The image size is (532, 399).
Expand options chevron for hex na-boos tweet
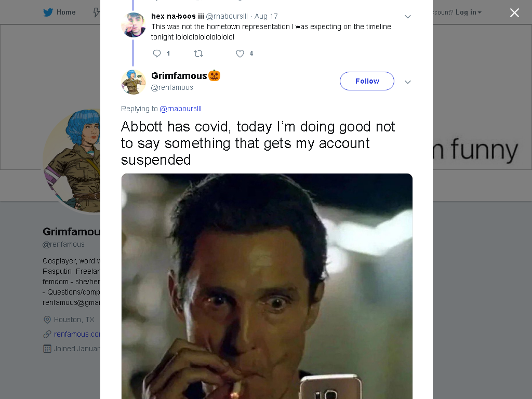pyautogui.click(x=408, y=17)
